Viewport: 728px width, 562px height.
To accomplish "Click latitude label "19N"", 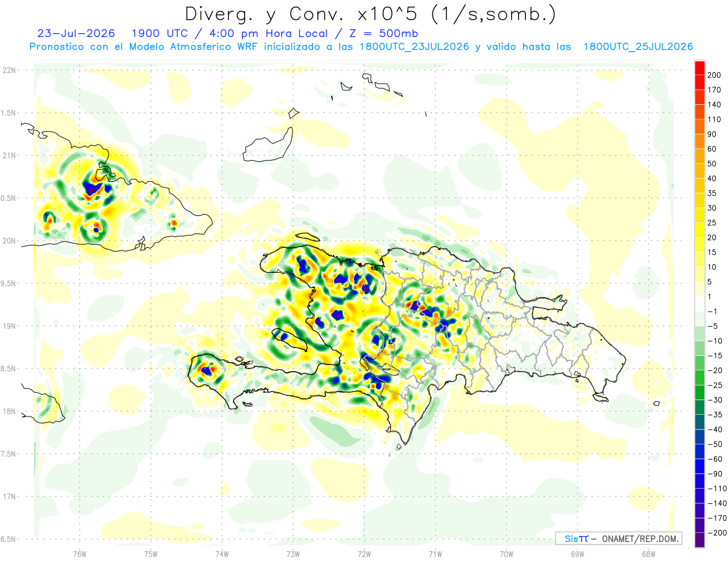I will tap(9, 326).
